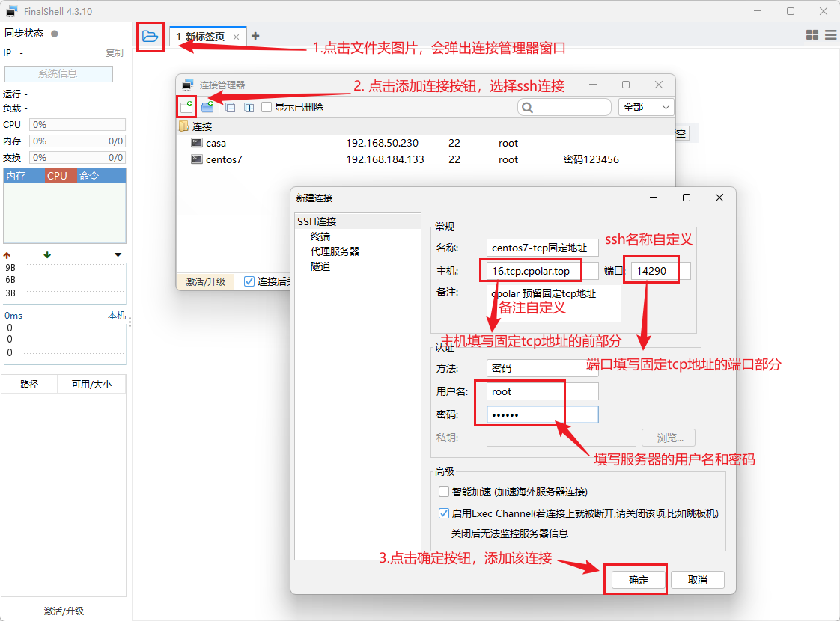Click the 确定 button

(x=638, y=580)
